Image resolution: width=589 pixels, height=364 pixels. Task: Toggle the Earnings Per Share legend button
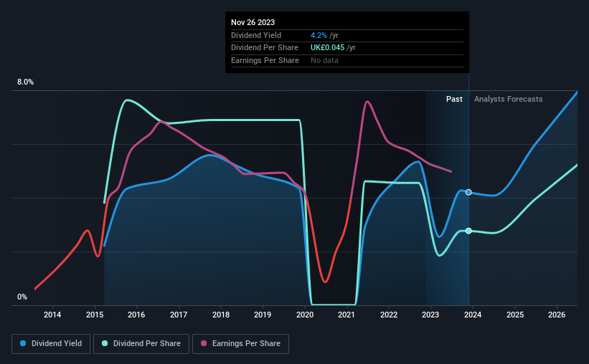(240, 344)
